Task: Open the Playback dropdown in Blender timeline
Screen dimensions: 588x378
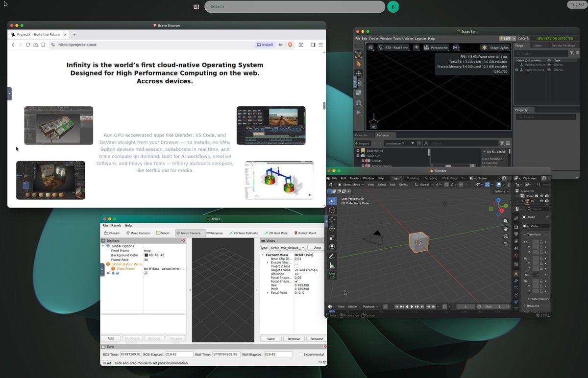Action: coord(370,307)
